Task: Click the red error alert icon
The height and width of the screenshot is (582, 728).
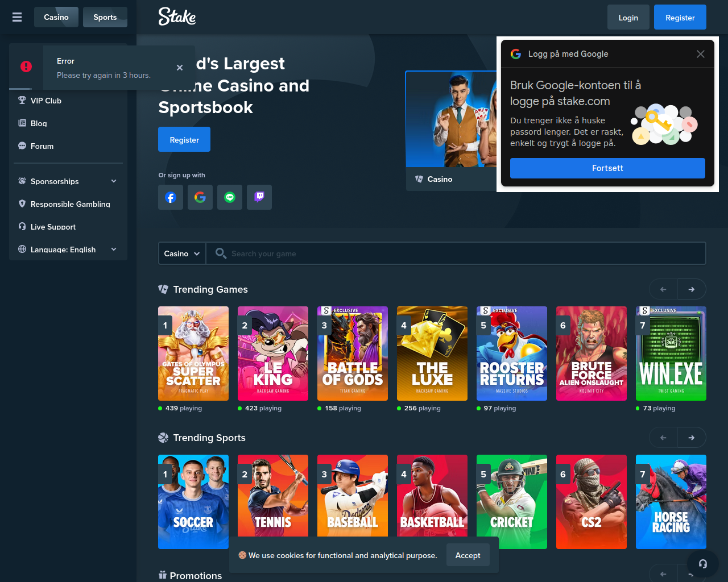Action: pos(26,66)
